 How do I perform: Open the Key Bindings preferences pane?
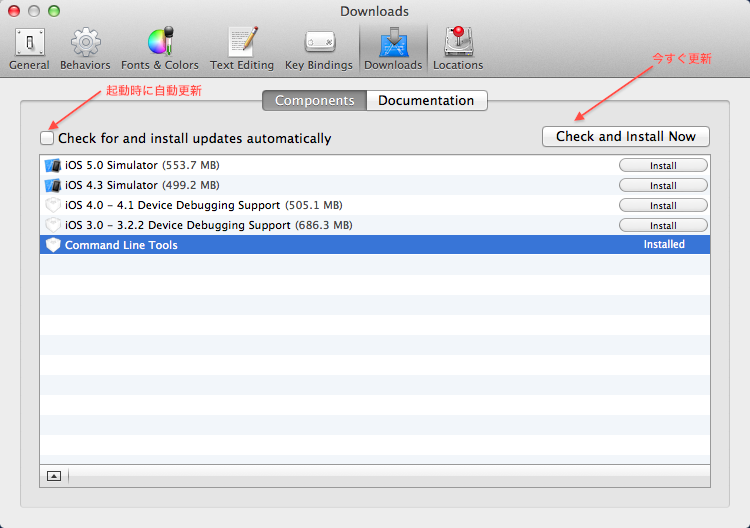(319, 49)
